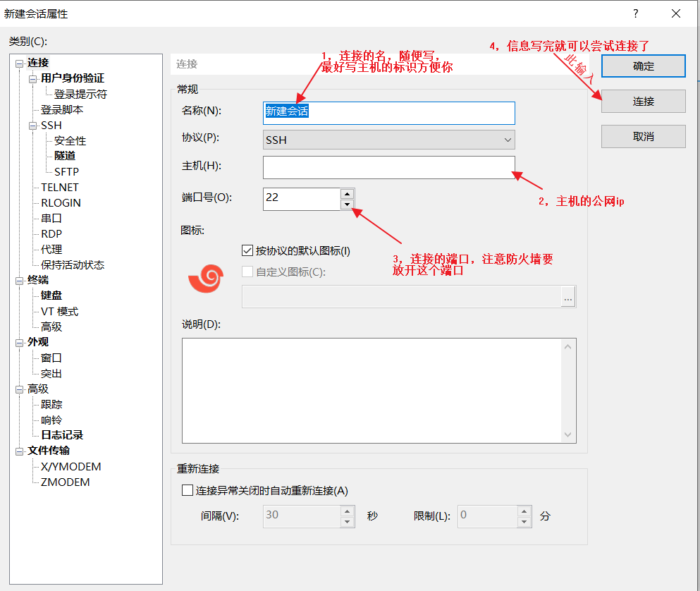
Task: Collapse the SSH tree node
Action: pos(32,126)
